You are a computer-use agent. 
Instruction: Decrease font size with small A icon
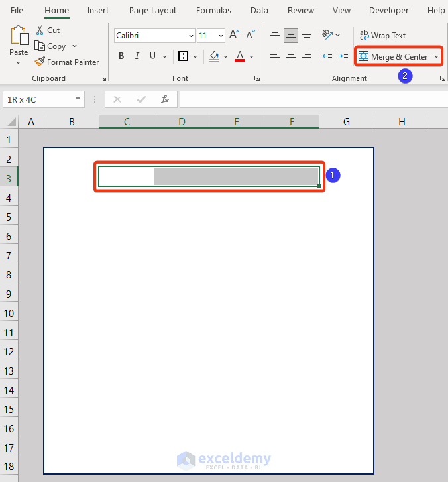[x=251, y=34]
